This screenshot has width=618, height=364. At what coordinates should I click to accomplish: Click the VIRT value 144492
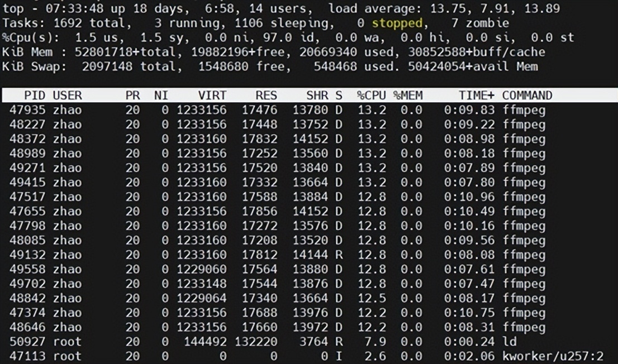(205, 342)
